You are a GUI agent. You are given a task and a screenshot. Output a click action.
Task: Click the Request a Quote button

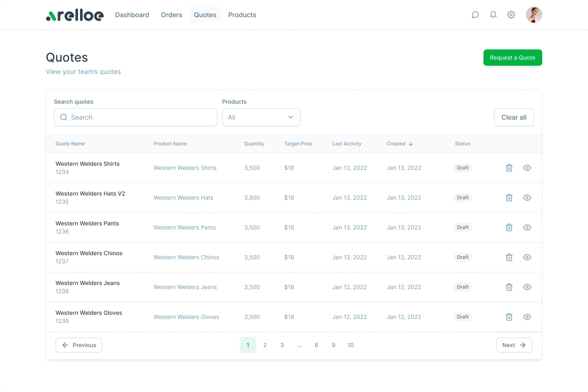point(512,58)
